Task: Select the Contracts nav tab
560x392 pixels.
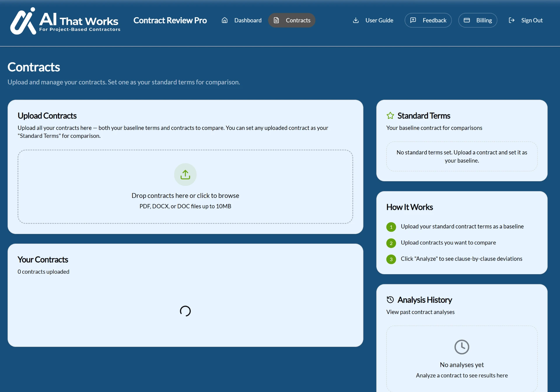Action: [292, 20]
